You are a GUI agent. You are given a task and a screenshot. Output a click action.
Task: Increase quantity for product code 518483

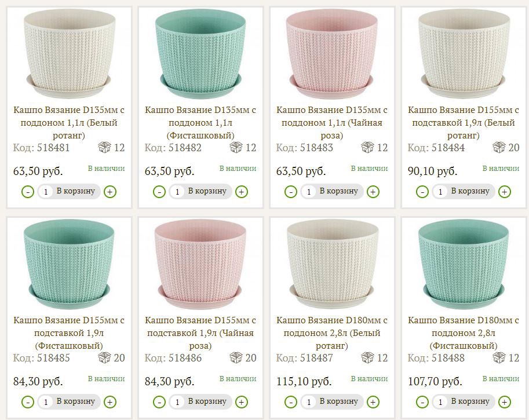373,192
